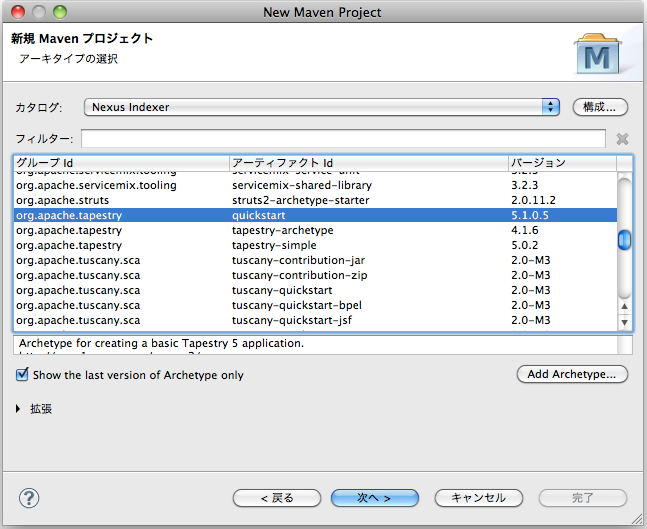The height and width of the screenshot is (529, 647).
Task: Click the Maven project wizard icon
Action: (x=601, y=55)
